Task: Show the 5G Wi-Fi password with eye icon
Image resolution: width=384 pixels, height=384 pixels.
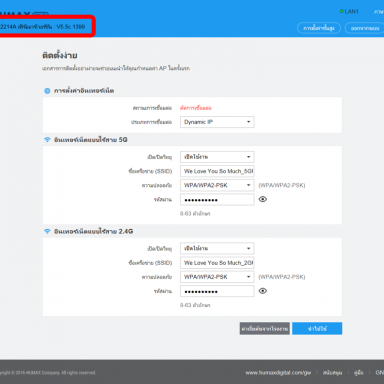Action: (x=263, y=199)
